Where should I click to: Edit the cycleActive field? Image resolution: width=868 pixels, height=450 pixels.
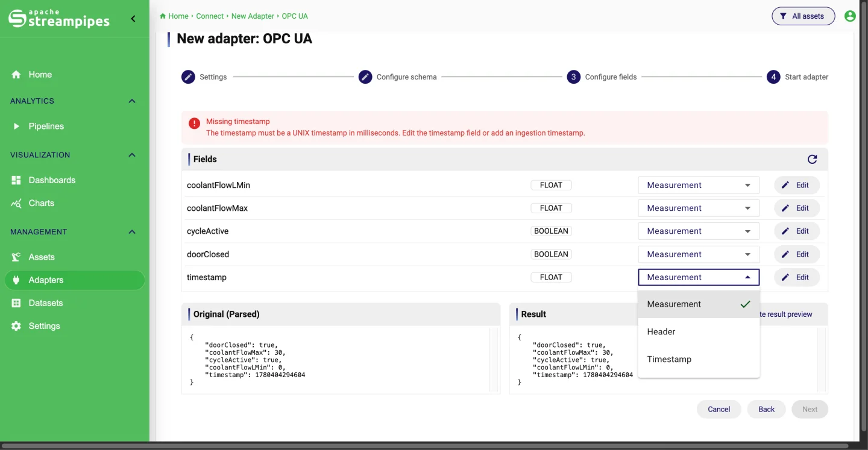point(796,231)
